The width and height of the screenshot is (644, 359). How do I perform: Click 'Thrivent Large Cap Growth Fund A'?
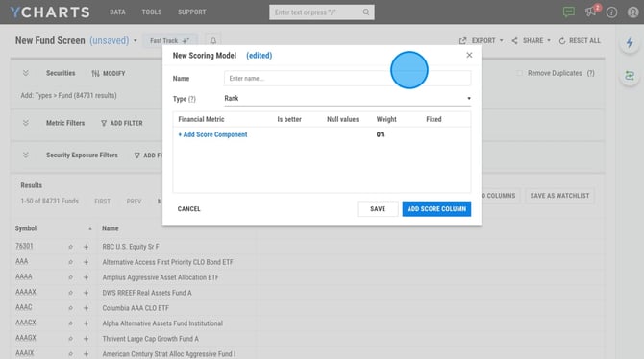pos(150,339)
